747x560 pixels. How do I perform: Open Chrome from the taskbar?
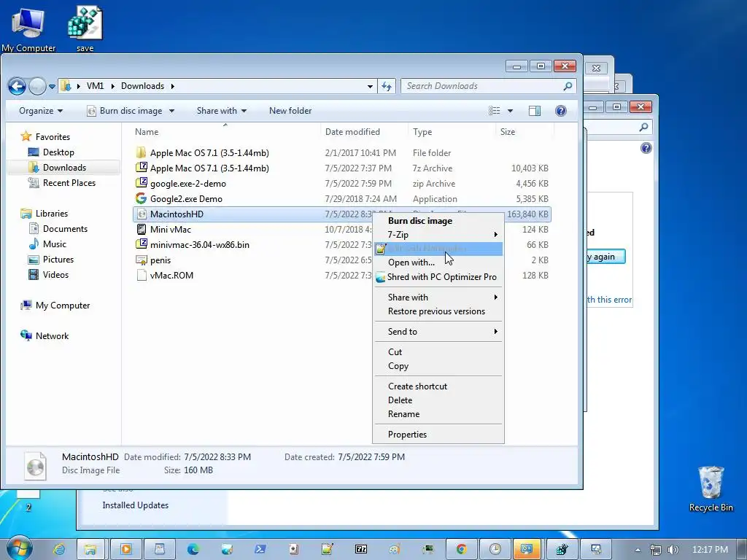(x=461, y=550)
